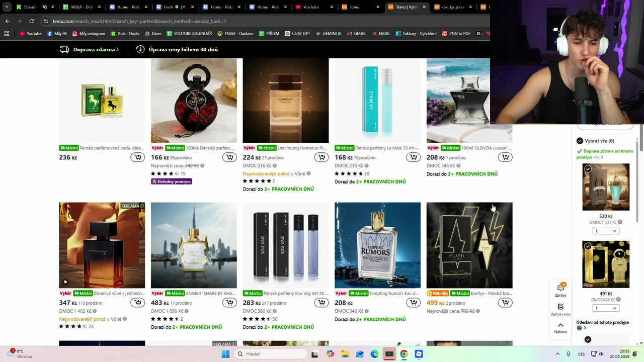
Task: Add ANGELS' SHARE perfume to cart
Action: pos(229,303)
